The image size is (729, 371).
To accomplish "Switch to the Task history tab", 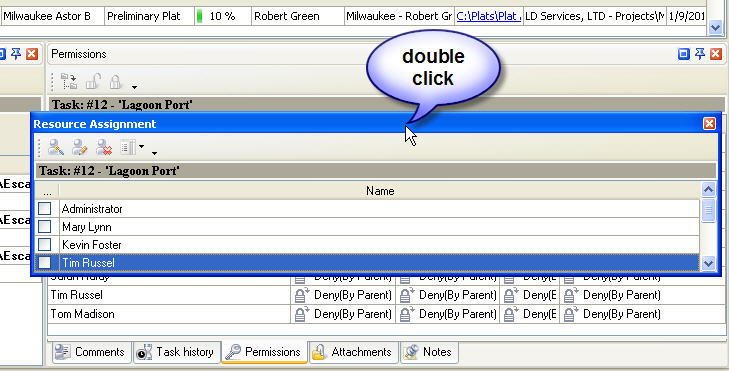I will point(176,352).
